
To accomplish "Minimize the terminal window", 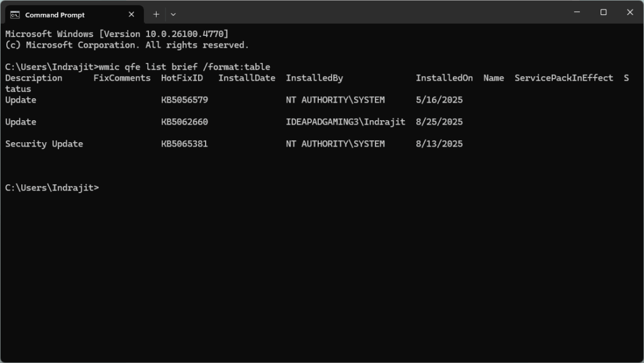I will [x=576, y=13].
